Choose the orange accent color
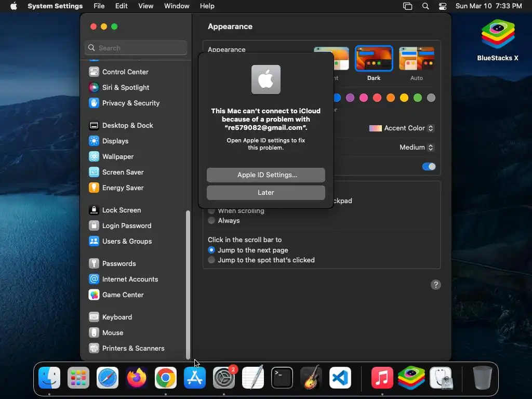The height and width of the screenshot is (399, 532). click(x=391, y=98)
